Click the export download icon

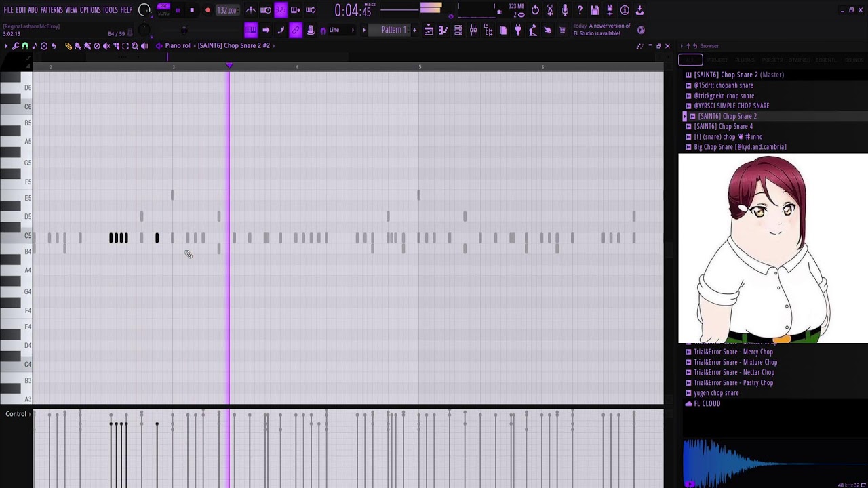pyautogui.click(x=639, y=10)
